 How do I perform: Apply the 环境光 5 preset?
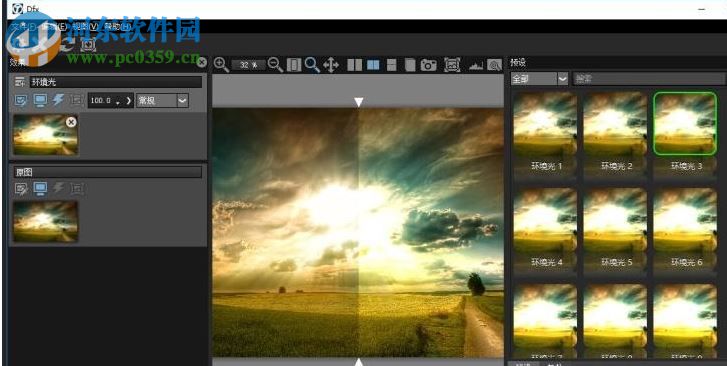[x=615, y=228]
